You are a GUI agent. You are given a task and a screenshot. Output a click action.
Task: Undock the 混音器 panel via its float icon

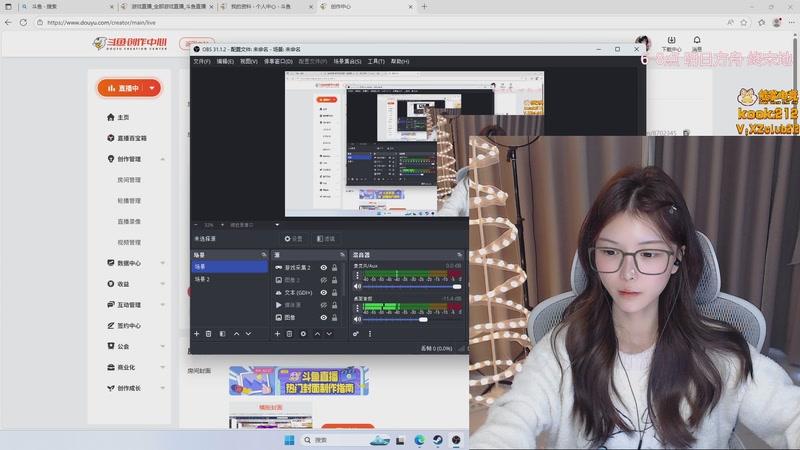(459, 255)
